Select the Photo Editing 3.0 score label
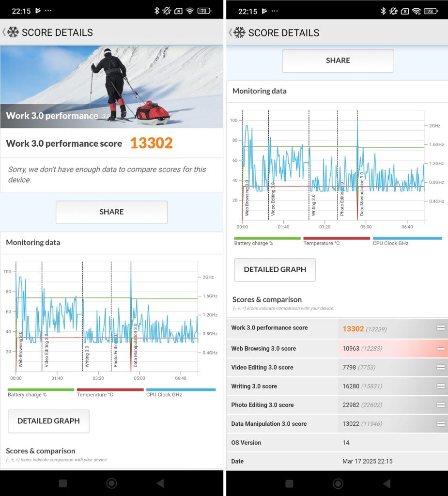 (263, 405)
